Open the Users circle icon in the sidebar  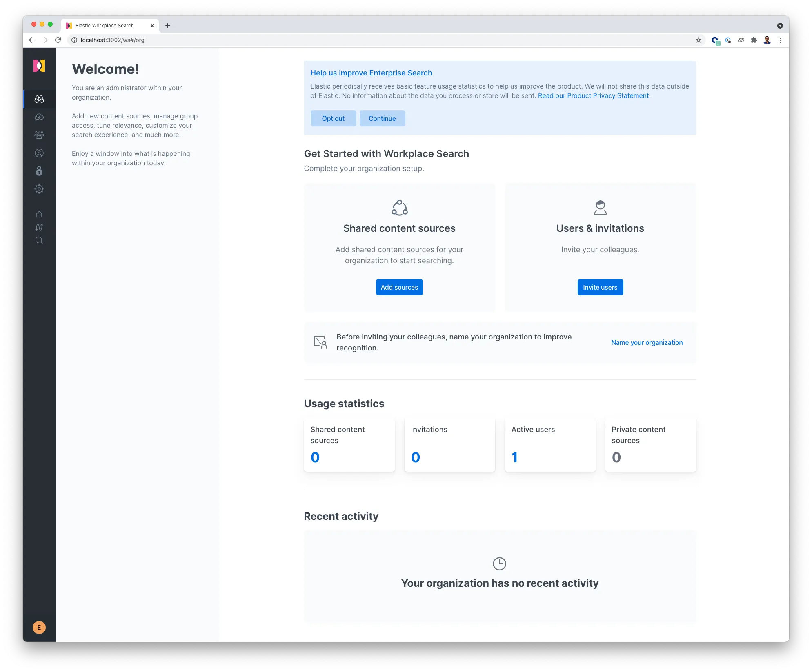[39, 153]
